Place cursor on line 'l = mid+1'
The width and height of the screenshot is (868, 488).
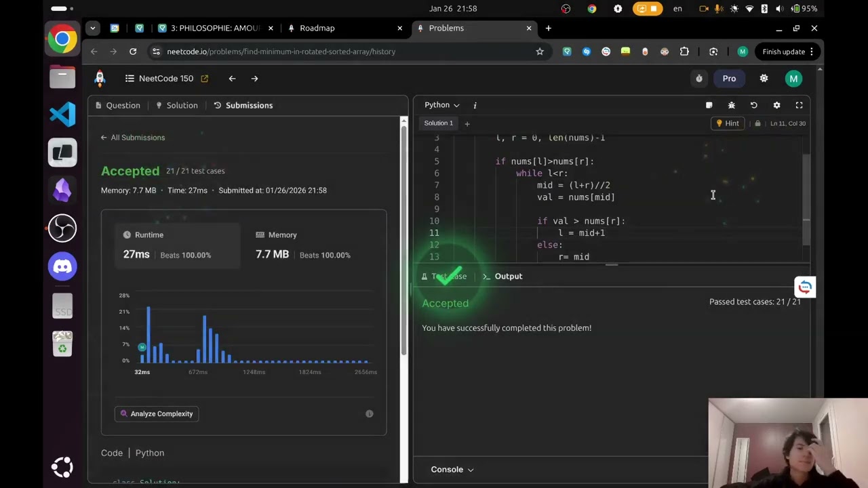pyautogui.click(x=581, y=232)
